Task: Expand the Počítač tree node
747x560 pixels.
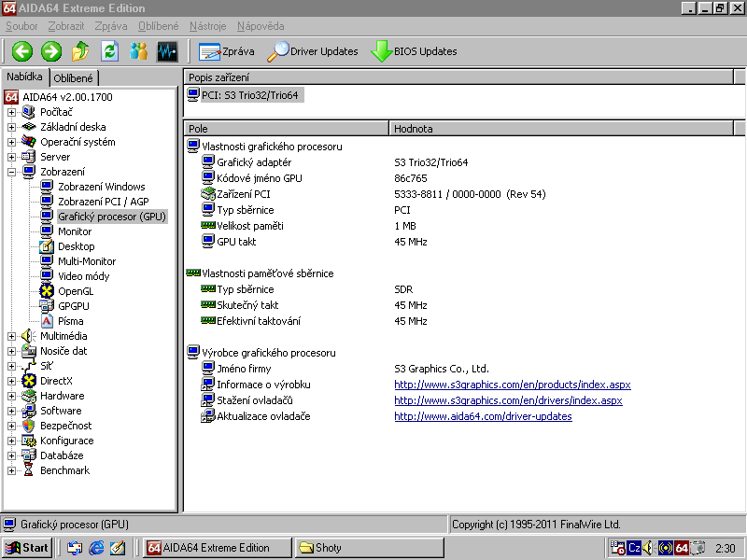Action: coord(12,112)
